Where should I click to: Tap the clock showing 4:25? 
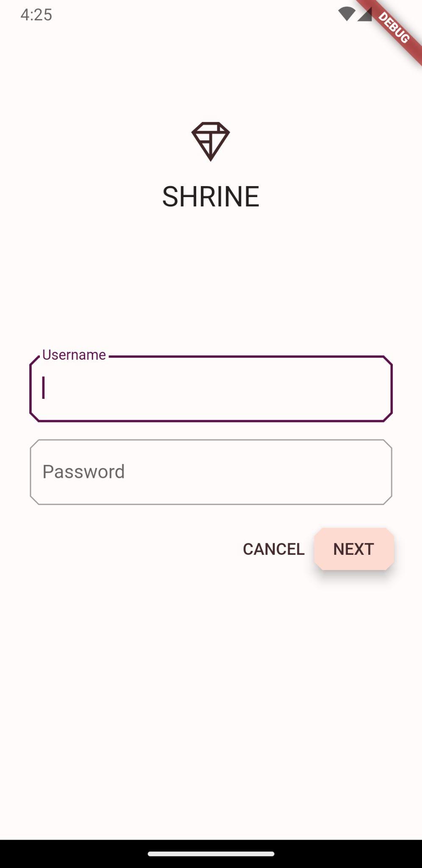(x=36, y=14)
